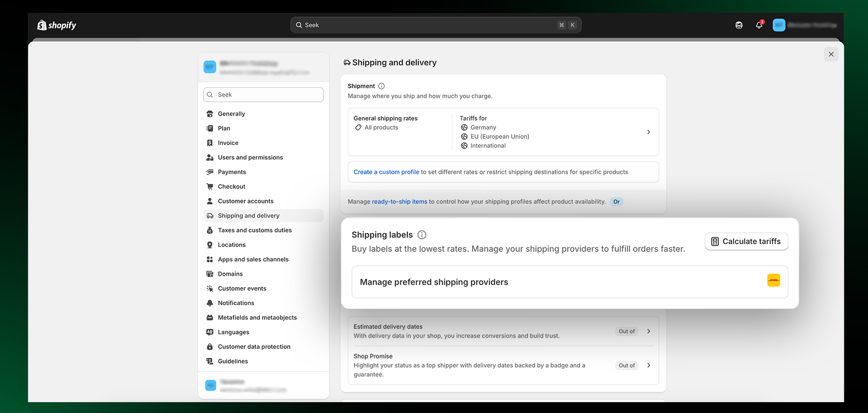Click the Domains icon in sidebar
The height and width of the screenshot is (413, 868).
pyautogui.click(x=210, y=274)
